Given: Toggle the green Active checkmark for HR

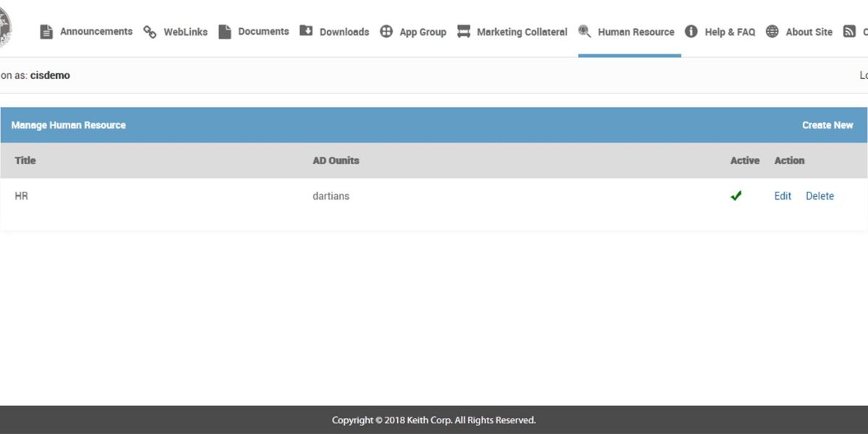Looking at the screenshot, I should coord(736,195).
